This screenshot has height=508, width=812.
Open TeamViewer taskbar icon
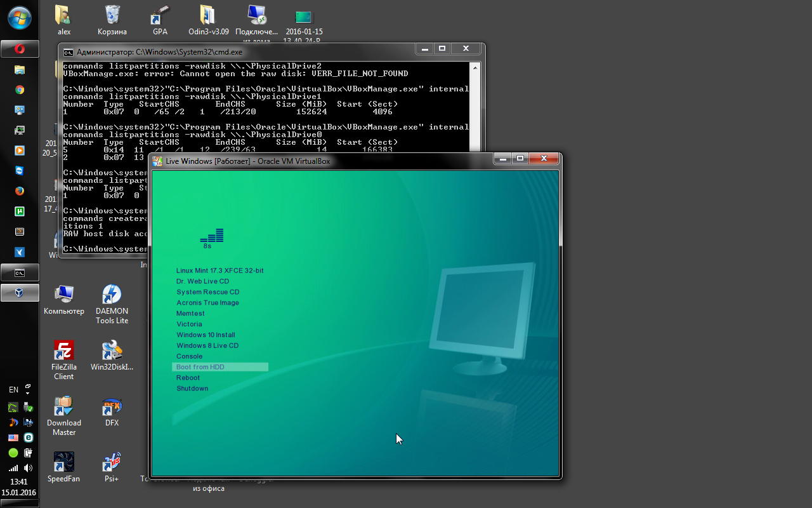click(x=20, y=171)
